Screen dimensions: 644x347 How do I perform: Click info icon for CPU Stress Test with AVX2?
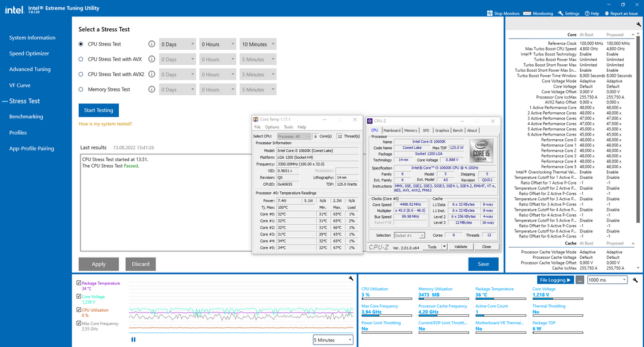click(152, 74)
